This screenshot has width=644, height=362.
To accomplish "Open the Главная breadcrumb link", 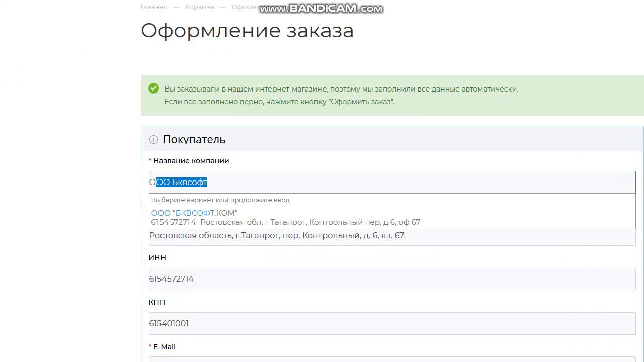I will (x=154, y=7).
